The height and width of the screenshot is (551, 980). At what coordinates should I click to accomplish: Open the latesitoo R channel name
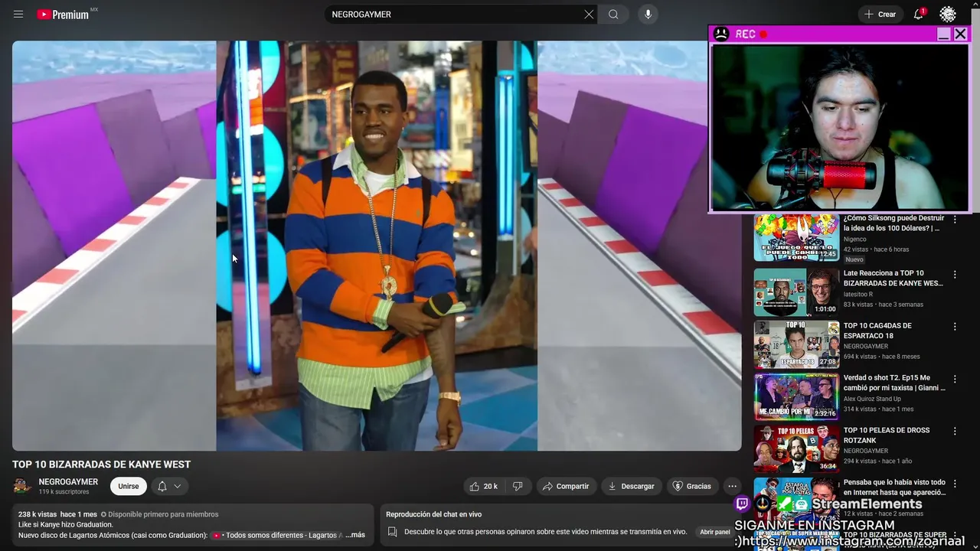coord(858,294)
